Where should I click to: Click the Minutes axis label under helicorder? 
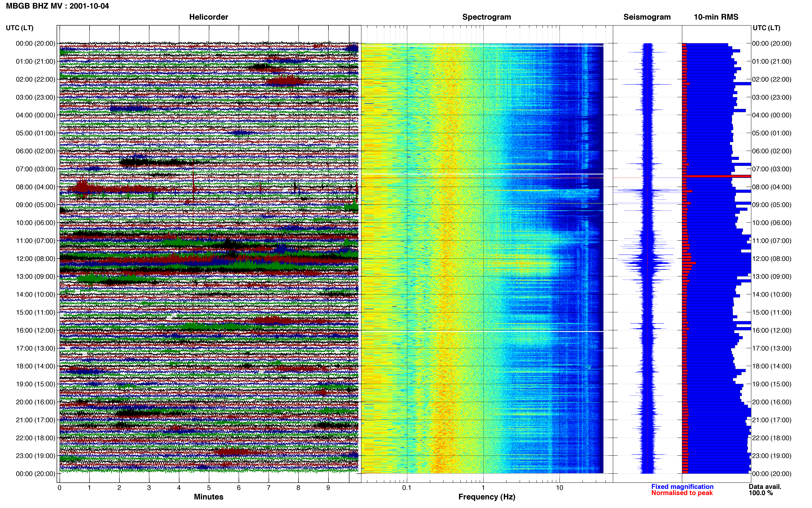pyautogui.click(x=209, y=497)
